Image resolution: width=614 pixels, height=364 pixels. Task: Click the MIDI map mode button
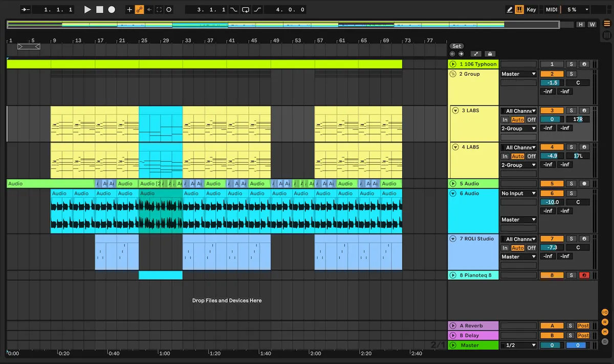point(551,9)
